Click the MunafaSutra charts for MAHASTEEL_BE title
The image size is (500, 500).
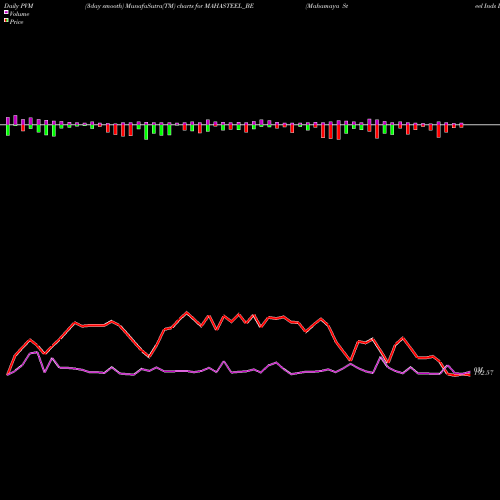point(169,6)
